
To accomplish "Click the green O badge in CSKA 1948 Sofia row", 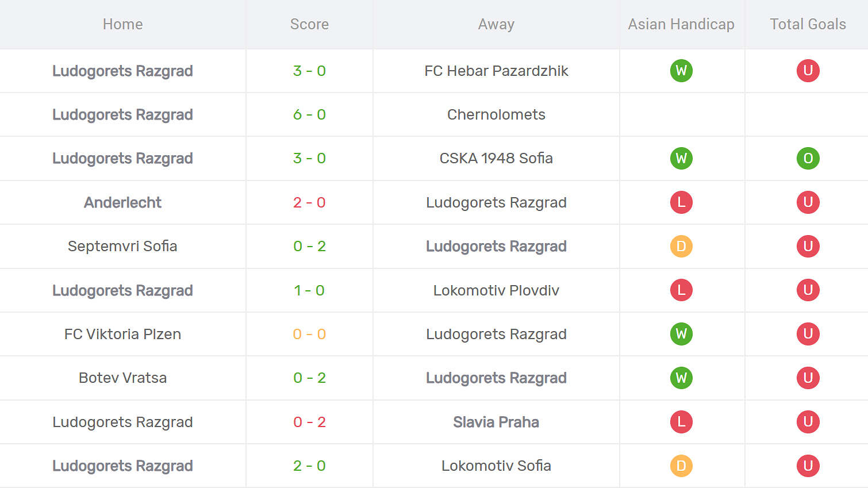I will pyautogui.click(x=808, y=158).
